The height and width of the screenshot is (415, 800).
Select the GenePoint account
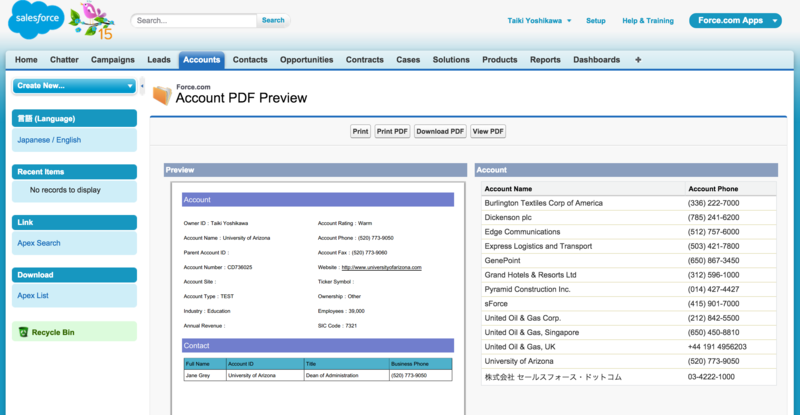click(x=502, y=260)
